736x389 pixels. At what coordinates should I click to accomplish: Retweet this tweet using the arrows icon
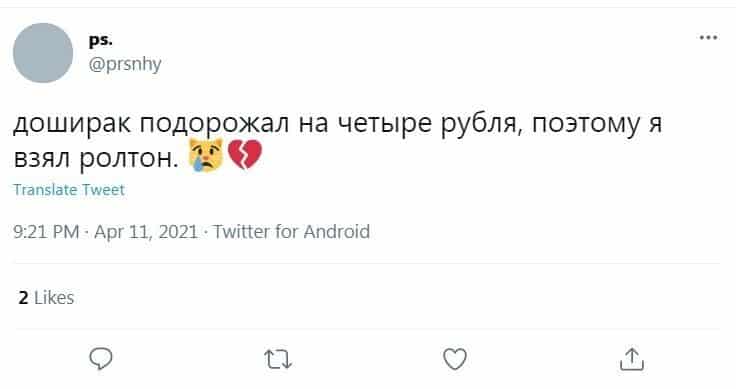[x=278, y=359]
